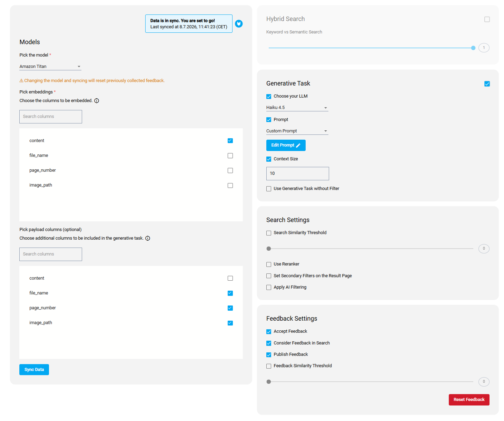Uncheck file_name in payload columns list
This screenshot has height=421, width=504.
click(230, 293)
